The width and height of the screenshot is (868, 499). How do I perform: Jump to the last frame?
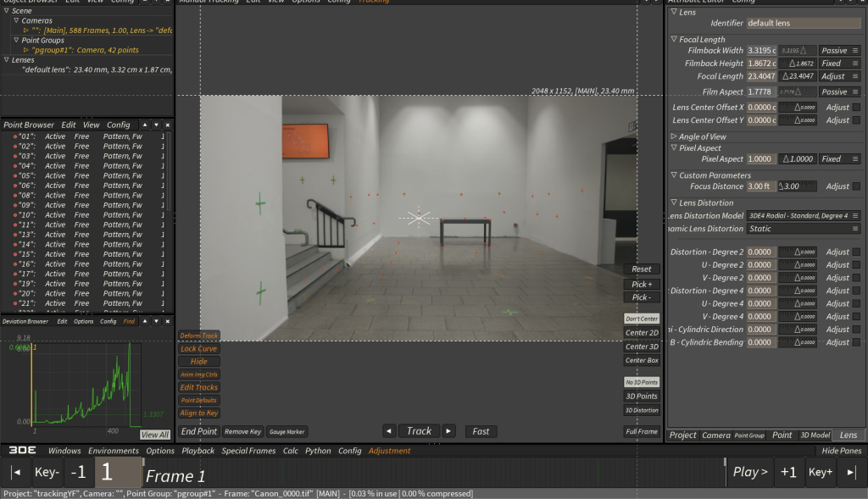coord(852,472)
